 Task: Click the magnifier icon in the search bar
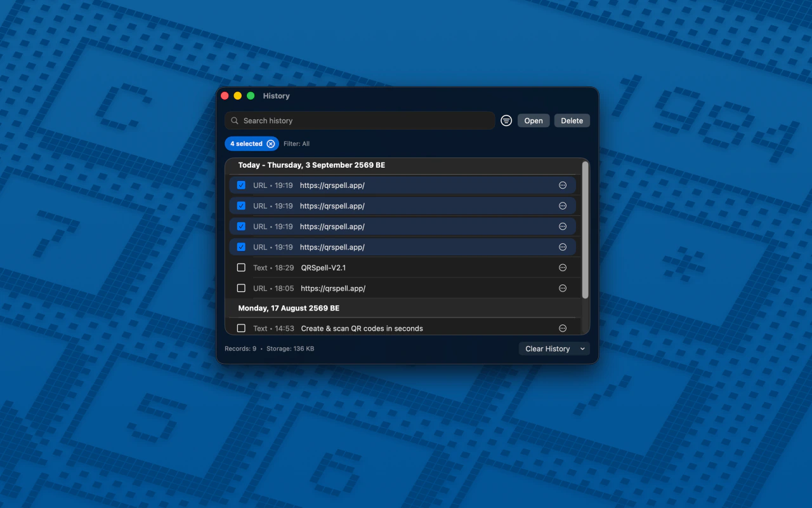pyautogui.click(x=235, y=121)
